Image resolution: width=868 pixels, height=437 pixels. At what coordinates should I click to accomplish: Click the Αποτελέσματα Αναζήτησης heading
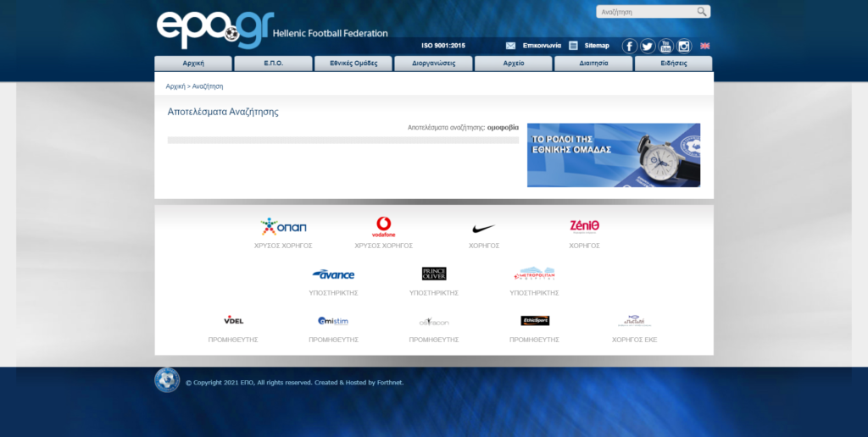click(223, 112)
